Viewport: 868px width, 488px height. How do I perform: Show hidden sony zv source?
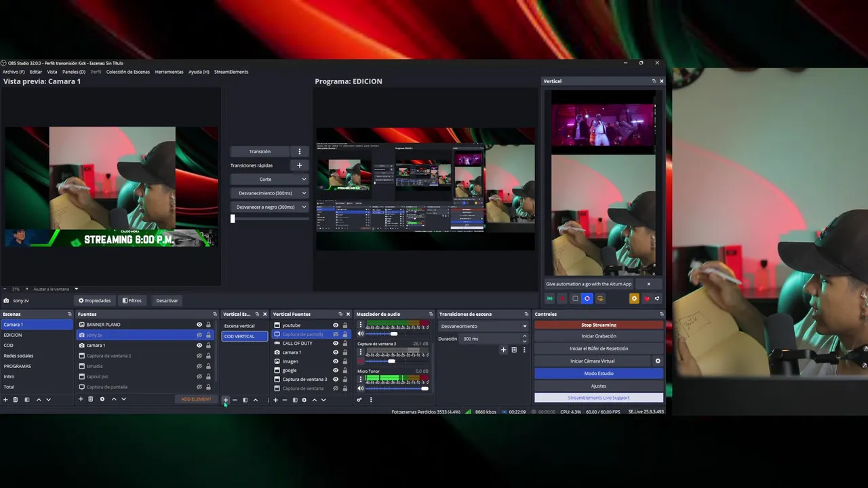199,335
